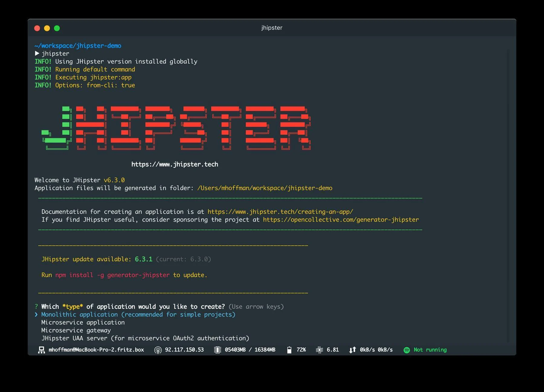Click the '(current: 6.3.0)' text
Viewport: 544px width, 392px height.
183,259
